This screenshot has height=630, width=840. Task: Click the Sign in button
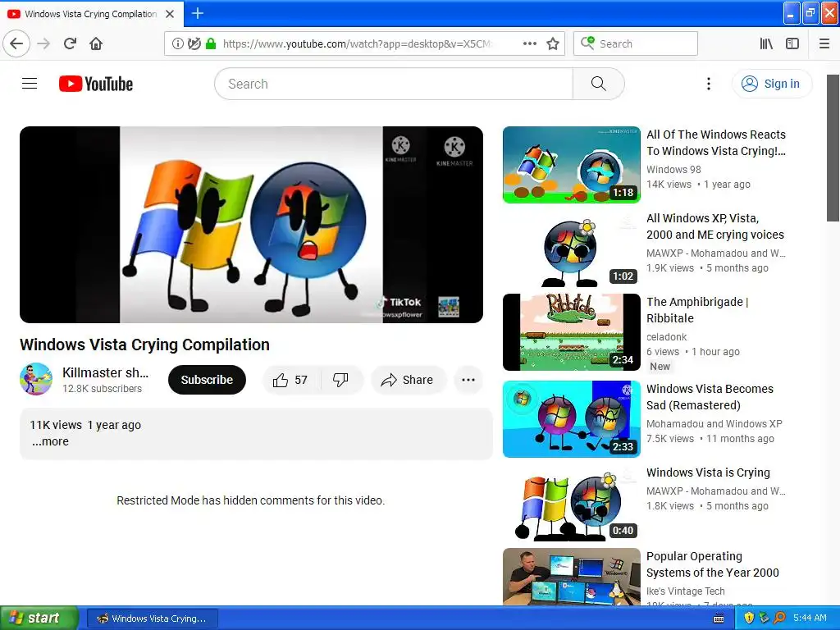tap(771, 84)
